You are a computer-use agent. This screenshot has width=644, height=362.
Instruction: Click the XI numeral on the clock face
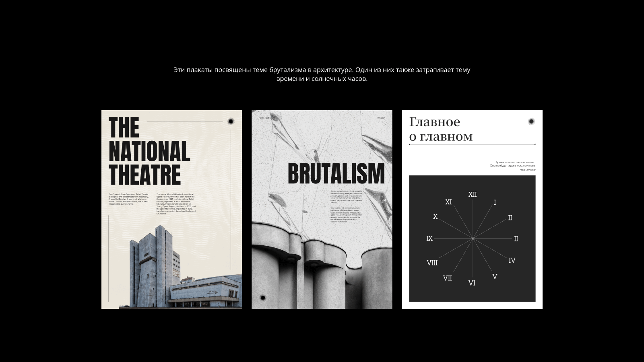click(x=448, y=202)
